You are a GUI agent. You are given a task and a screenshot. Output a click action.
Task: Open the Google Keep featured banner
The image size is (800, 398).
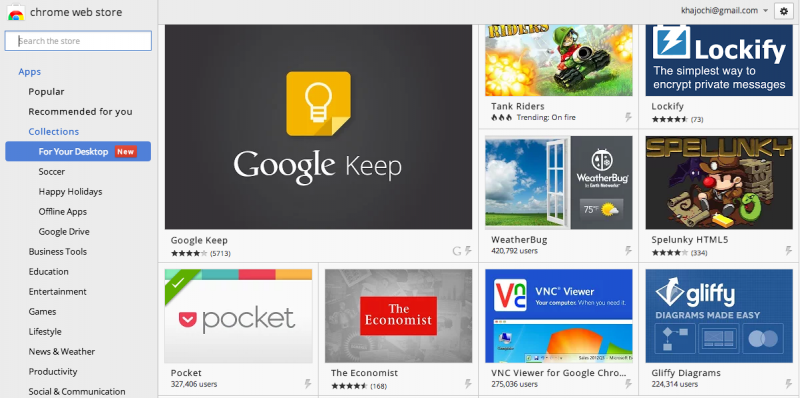(x=318, y=127)
